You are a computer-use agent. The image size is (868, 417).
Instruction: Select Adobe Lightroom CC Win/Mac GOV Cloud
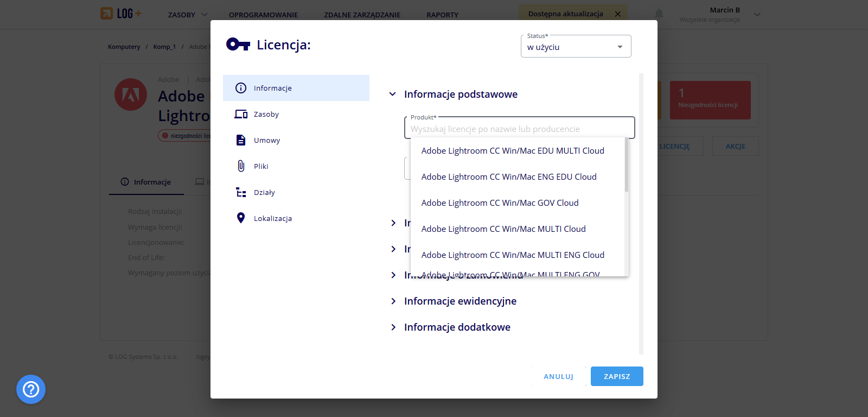(500, 203)
